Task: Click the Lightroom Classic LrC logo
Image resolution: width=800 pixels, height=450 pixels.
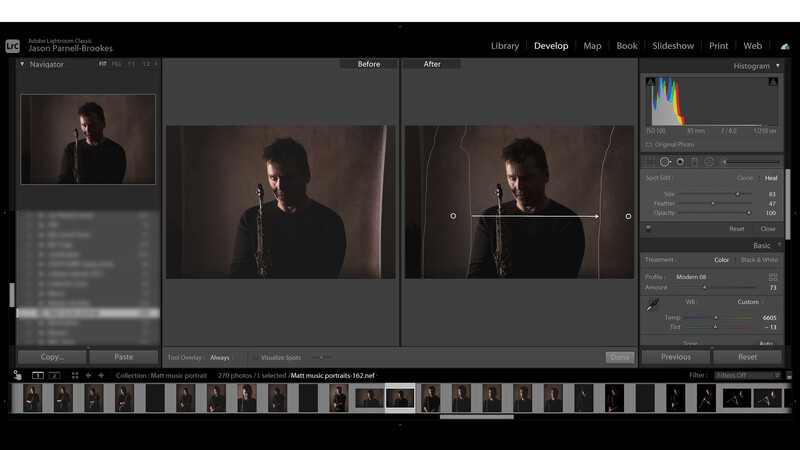Action: coord(13,46)
